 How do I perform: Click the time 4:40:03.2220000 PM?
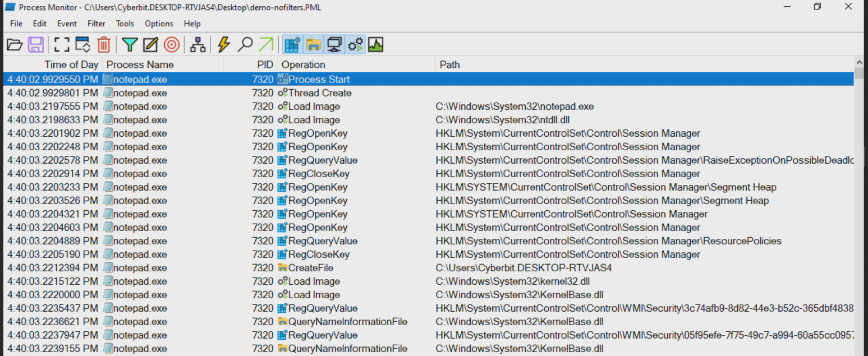tap(53, 295)
